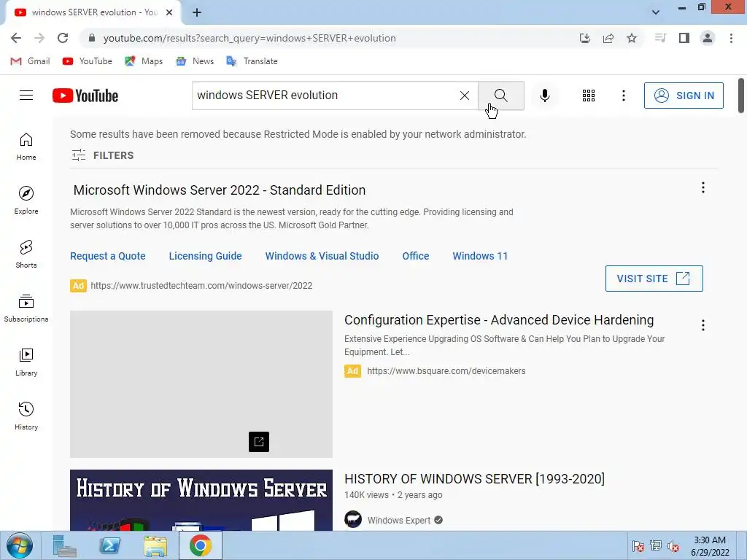Click the install/download page icon in address bar

585,38
